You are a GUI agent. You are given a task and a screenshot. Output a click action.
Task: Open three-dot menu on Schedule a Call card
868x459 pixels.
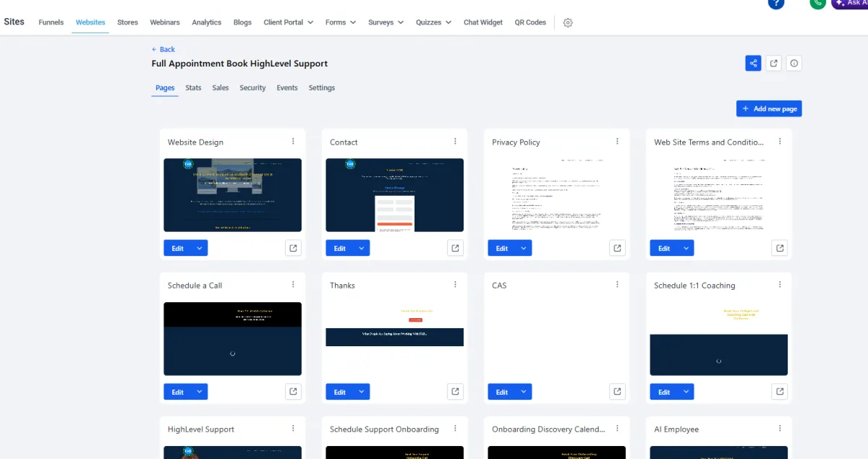[x=293, y=285]
